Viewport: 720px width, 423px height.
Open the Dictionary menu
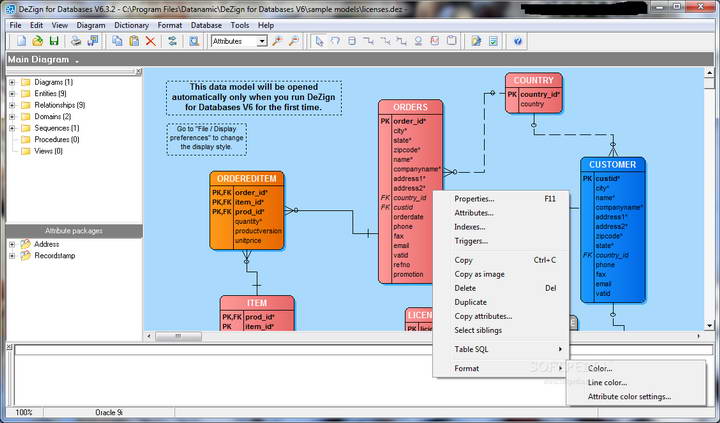pyautogui.click(x=131, y=24)
